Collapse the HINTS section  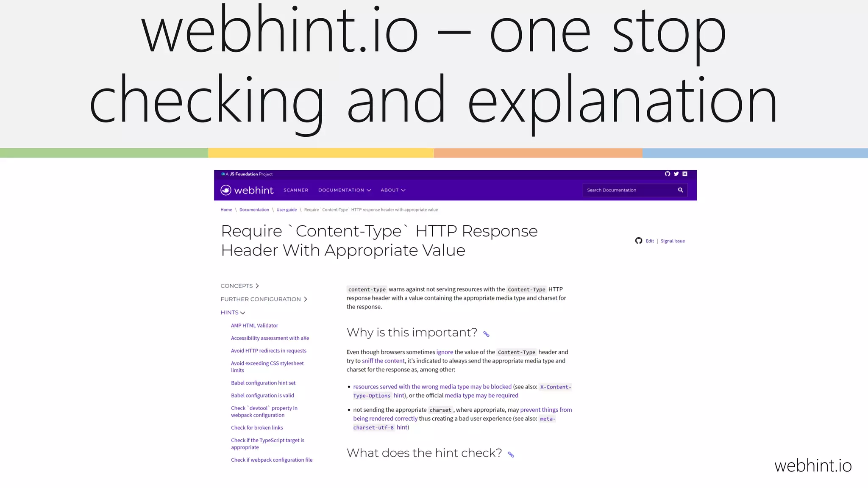[x=233, y=313]
